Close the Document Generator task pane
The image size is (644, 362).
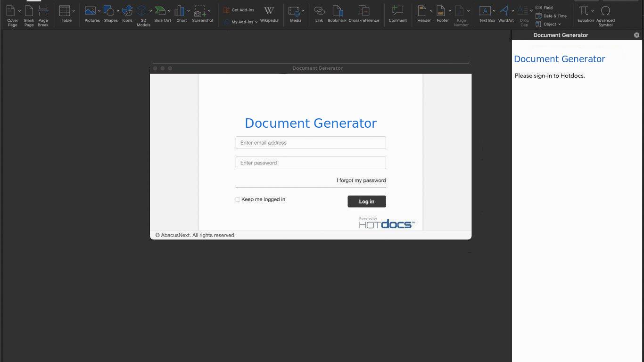[x=636, y=35]
